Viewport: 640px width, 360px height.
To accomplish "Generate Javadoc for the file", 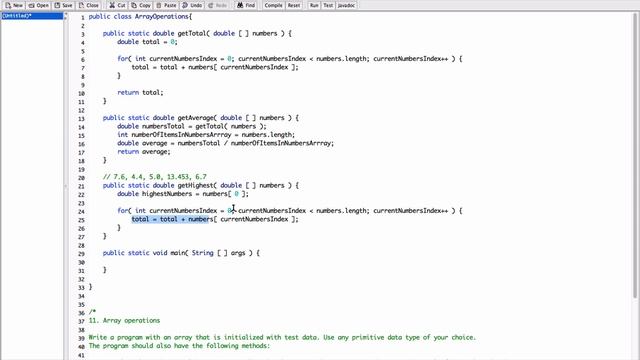I will [346, 5].
